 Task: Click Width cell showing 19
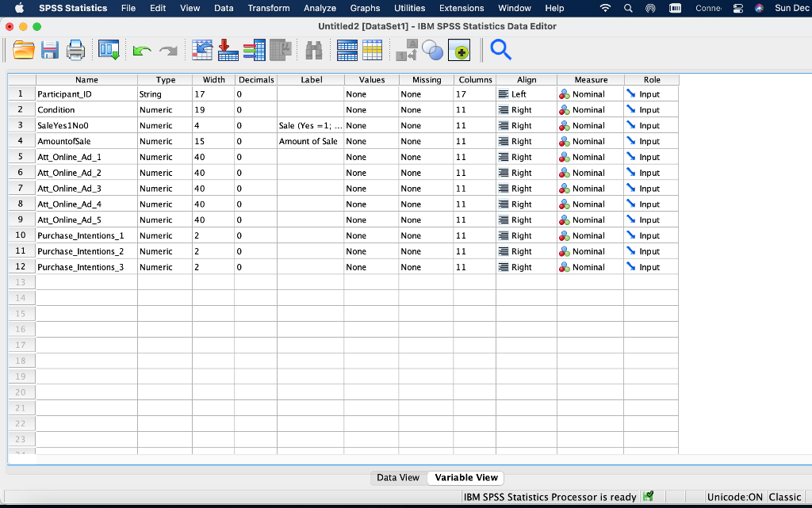213,109
